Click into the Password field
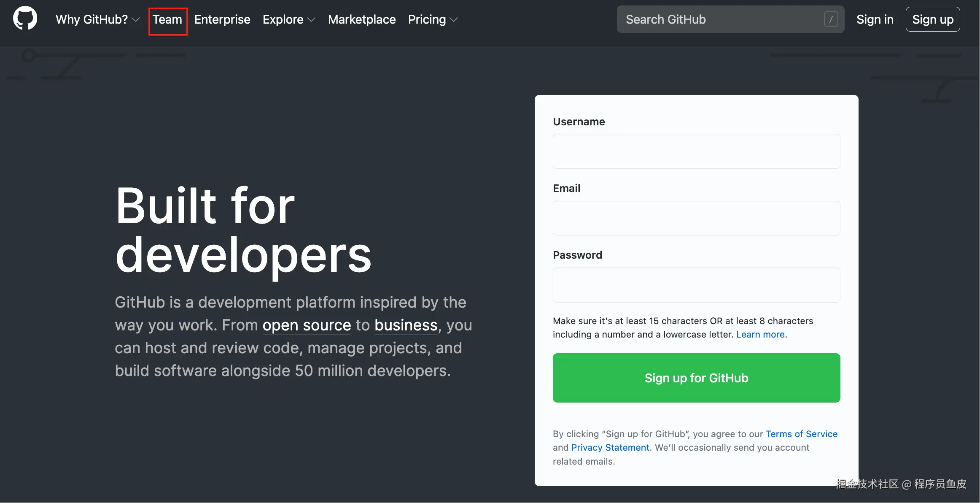980x503 pixels. coord(696,285)
